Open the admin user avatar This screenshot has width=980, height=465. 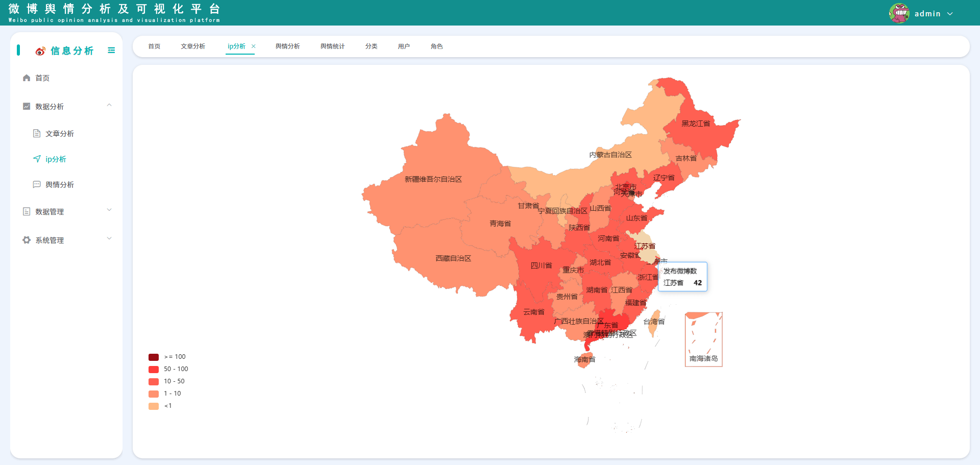[x=899, y=13]
